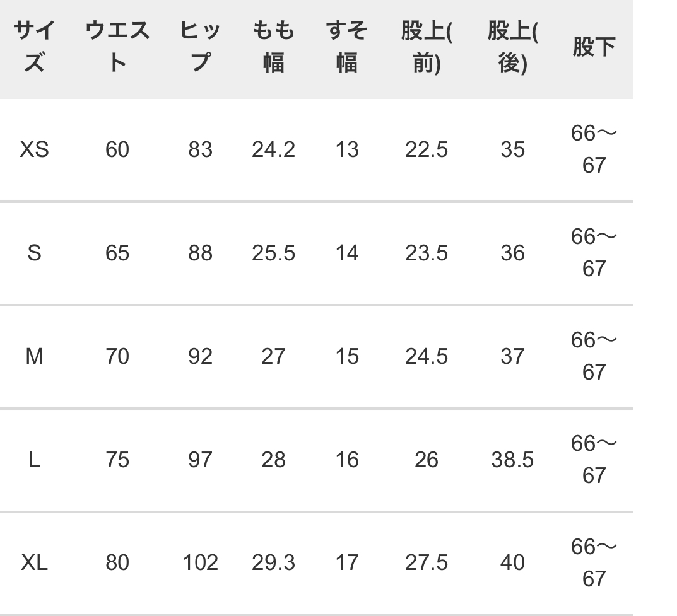This screenshot has height=616, width=677.
Task: Click the M hip value 92
Action: tap(201, 356)
